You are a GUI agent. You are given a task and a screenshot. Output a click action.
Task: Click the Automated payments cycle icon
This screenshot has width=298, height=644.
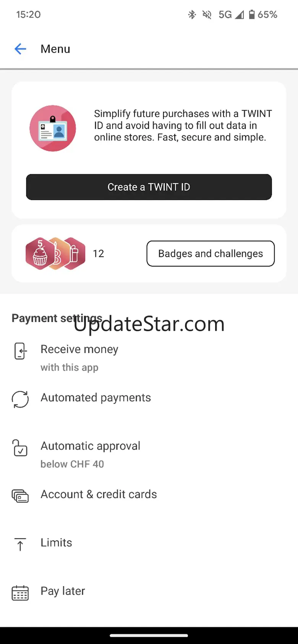tap(20, 399)
